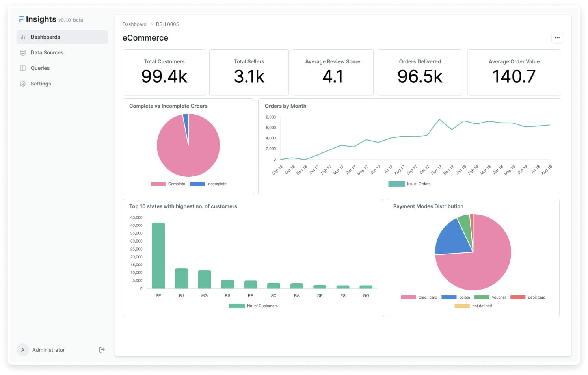Click the DSH 0005 breadcrumb
The height and width of the screenshot is (375, 588).
[x=167, y=24]
